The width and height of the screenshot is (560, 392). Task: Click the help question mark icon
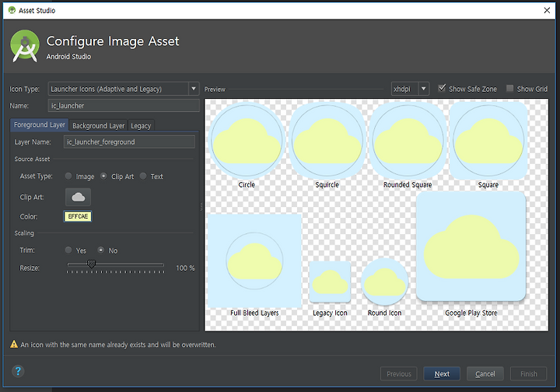tap(18, 371)
